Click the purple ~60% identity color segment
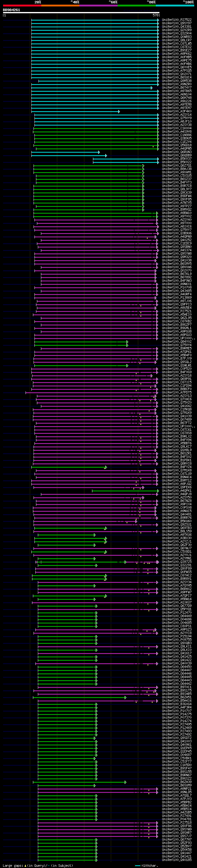The image size is (197, 868). click(x=98, y=6)
